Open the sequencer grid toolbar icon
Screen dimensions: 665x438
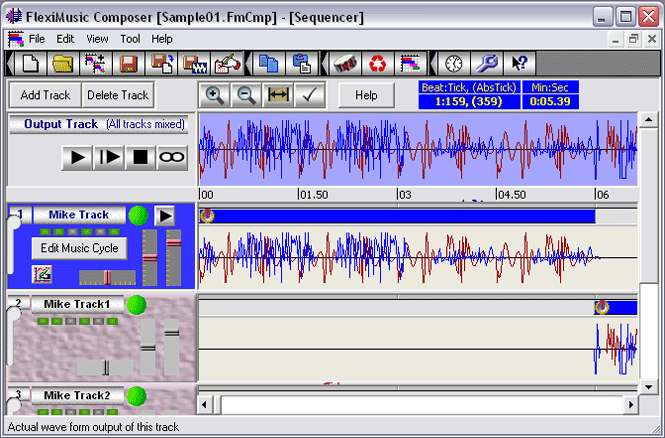pyautogui.click(x=411, y=64)
